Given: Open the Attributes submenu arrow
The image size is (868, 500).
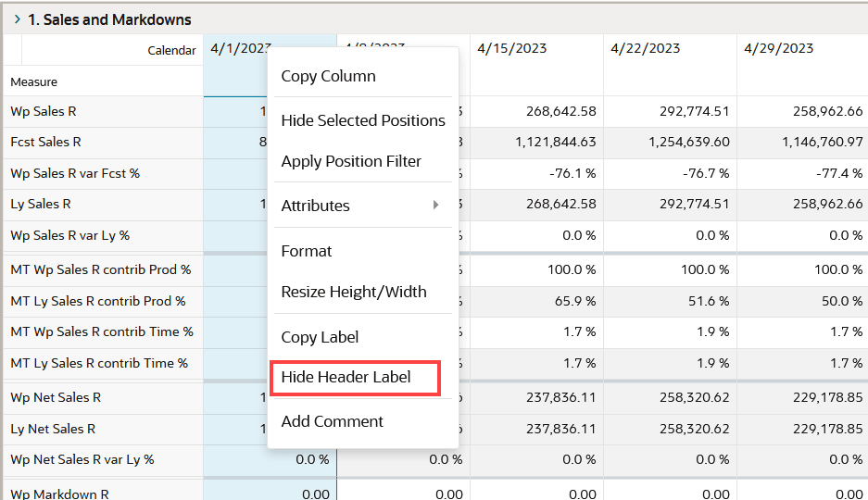Looking at the screenshot, I should click(x=436, y=206).
